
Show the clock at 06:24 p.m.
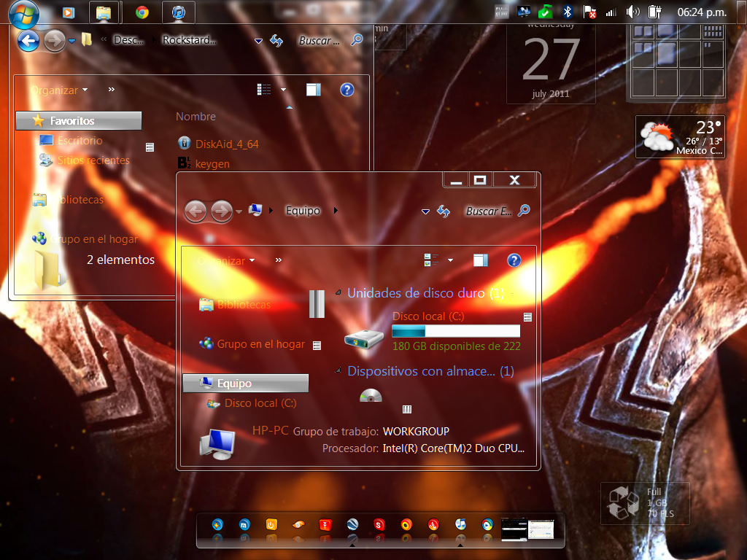(703, 12)
